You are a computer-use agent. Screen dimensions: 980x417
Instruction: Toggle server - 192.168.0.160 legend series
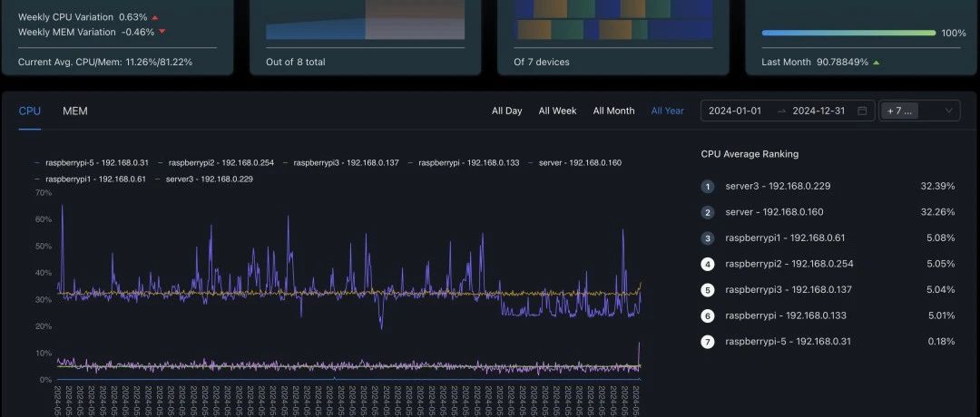click(x=575, y=162)
